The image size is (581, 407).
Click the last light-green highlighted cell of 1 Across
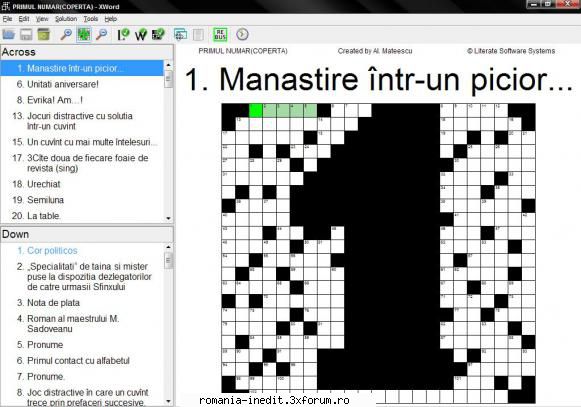pos(310,110)
